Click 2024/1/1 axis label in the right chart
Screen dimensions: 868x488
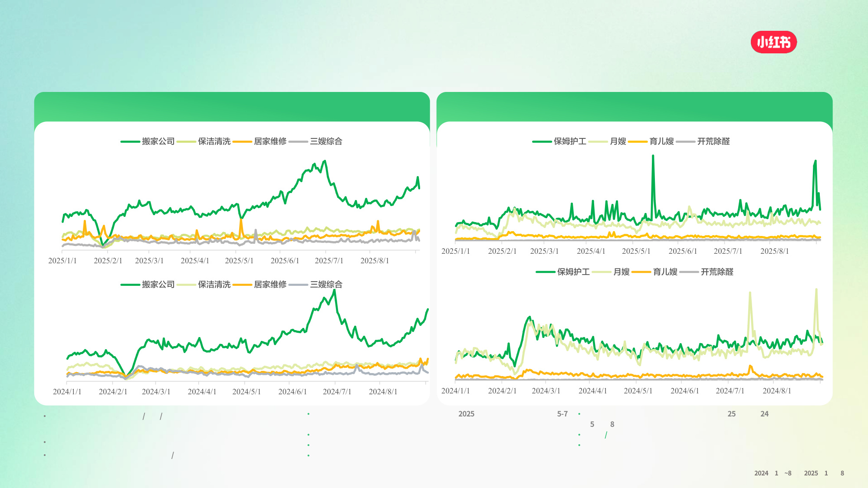455,391
